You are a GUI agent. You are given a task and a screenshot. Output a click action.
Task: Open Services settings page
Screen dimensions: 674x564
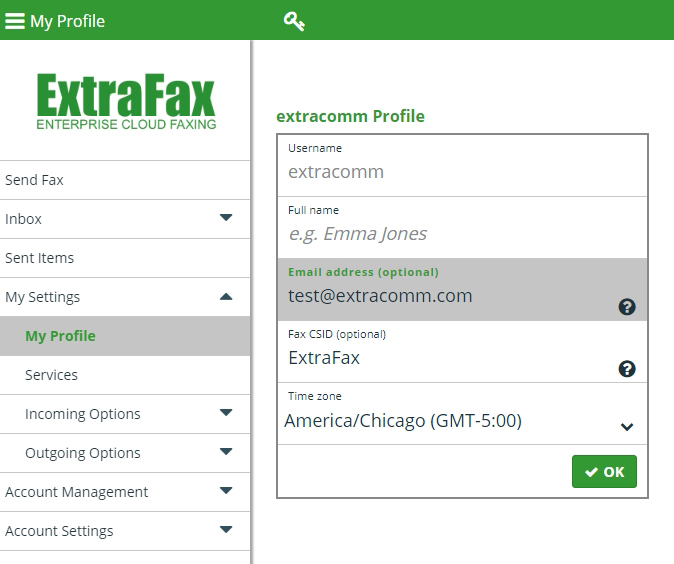(125, 375)
